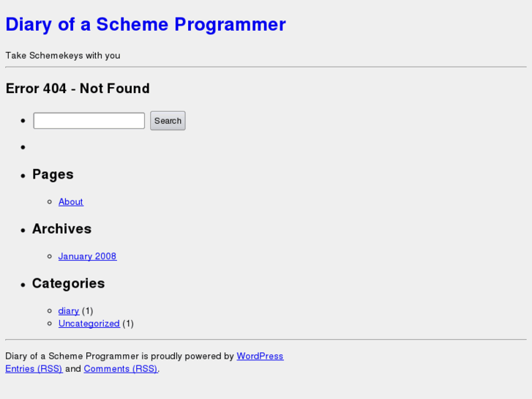Click the horizontal divider under the tagline
The height and width of the screenshot is (399, 532).
266,67
